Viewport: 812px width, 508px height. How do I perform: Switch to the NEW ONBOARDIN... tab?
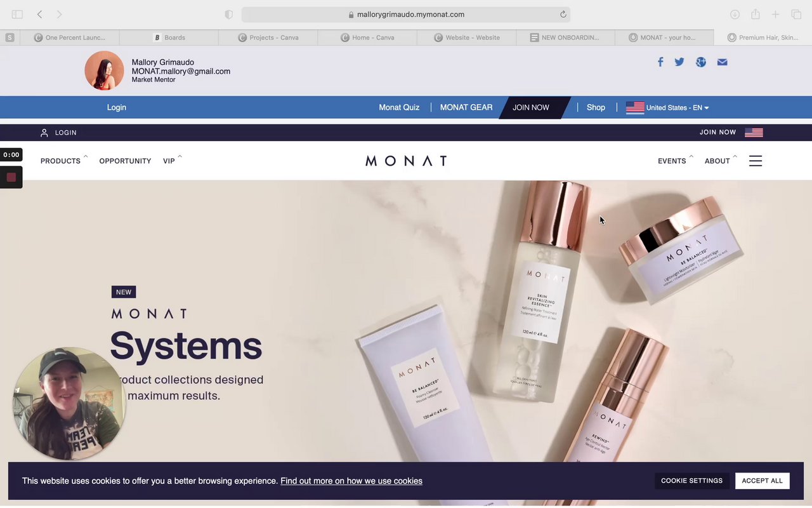(566, 37)
